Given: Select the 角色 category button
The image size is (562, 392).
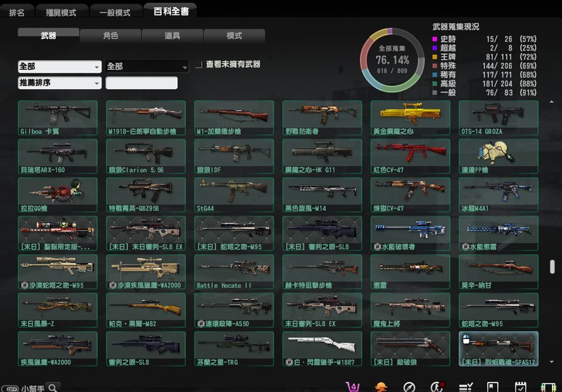Looking at the screenshot, I should pyautogui.click(x=110, y=35).
